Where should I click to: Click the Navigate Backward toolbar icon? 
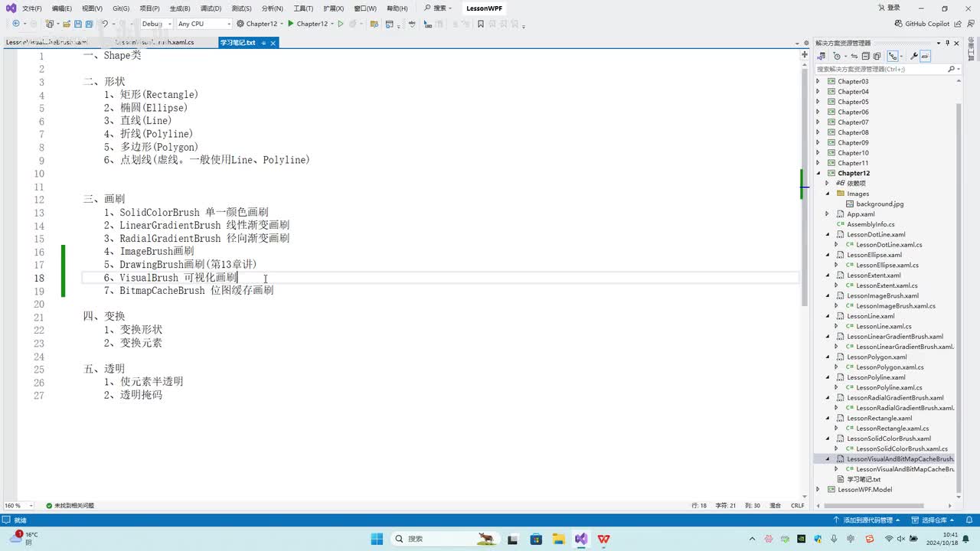[x=15, y=24]
